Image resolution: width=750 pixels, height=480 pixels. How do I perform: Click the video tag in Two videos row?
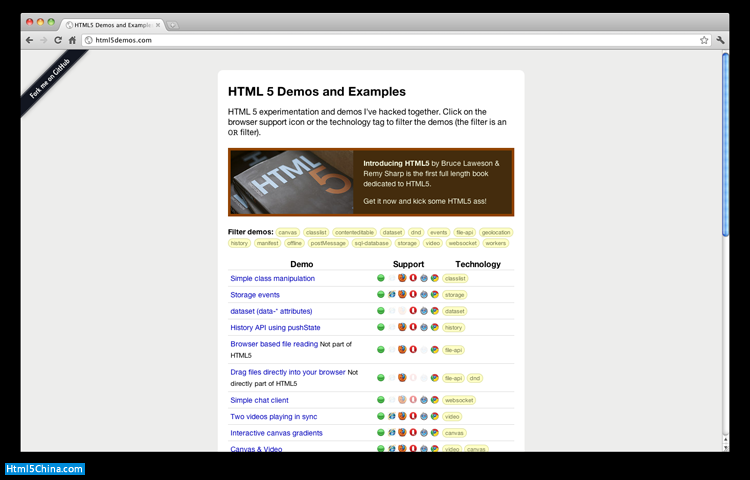pos(452,416)
